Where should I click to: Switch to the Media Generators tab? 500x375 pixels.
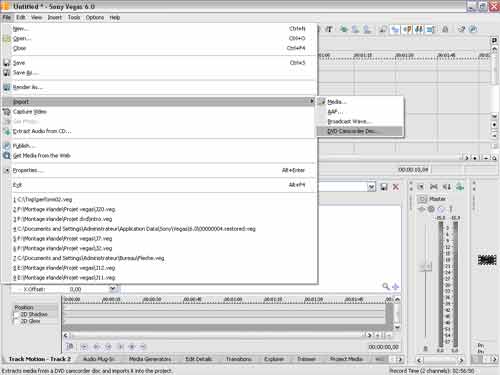click(x=150, y=359)
